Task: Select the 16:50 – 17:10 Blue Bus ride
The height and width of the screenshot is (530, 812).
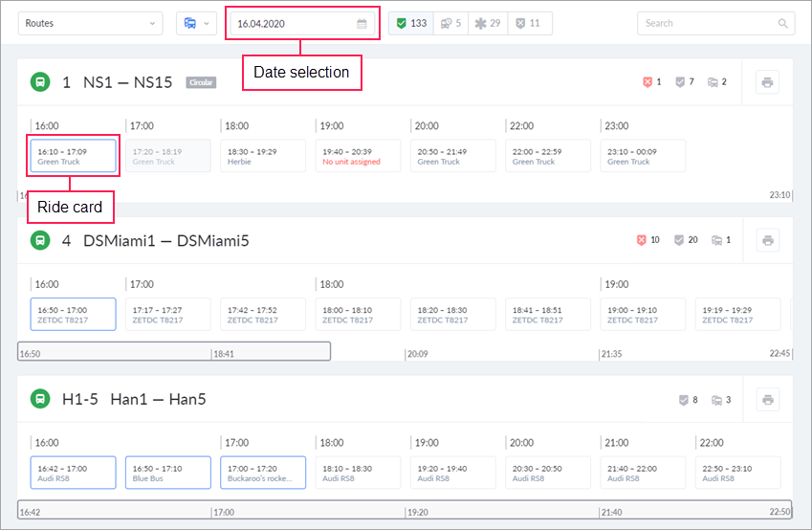Action: 167,473
